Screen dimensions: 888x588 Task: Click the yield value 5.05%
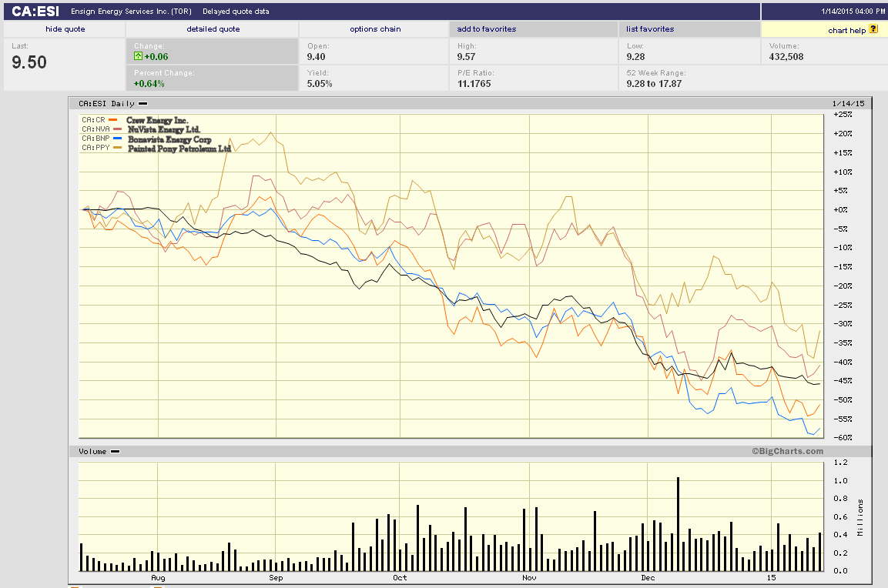coord(320,84)
